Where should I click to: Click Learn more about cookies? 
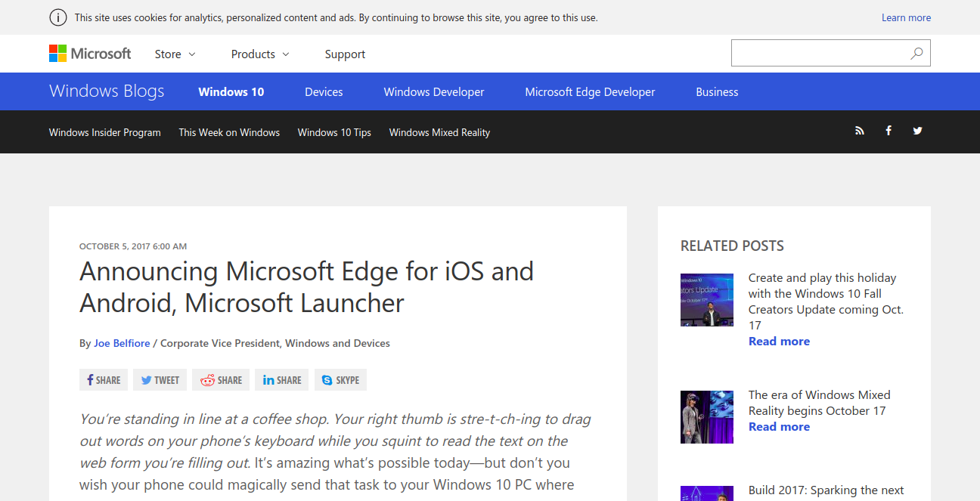pos(906,17)
